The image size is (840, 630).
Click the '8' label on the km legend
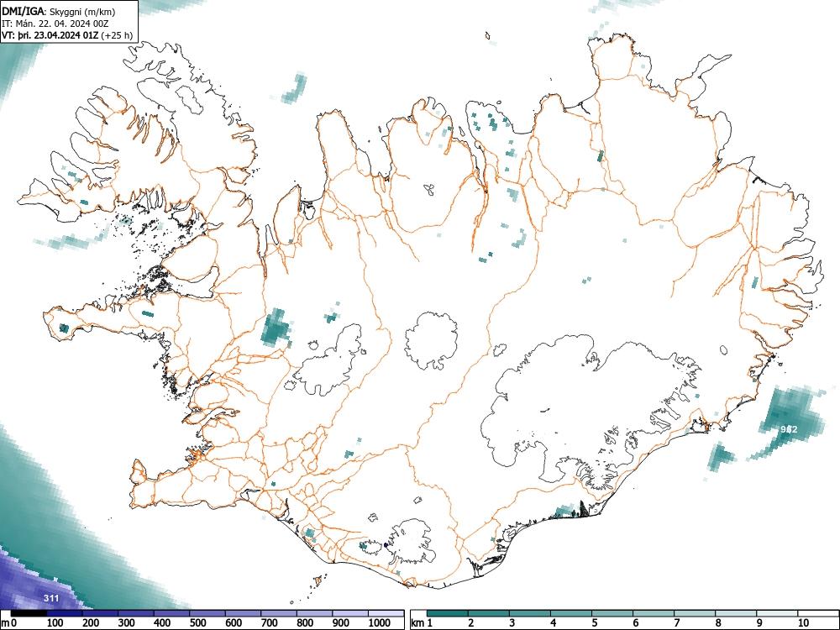pos(718,623)
